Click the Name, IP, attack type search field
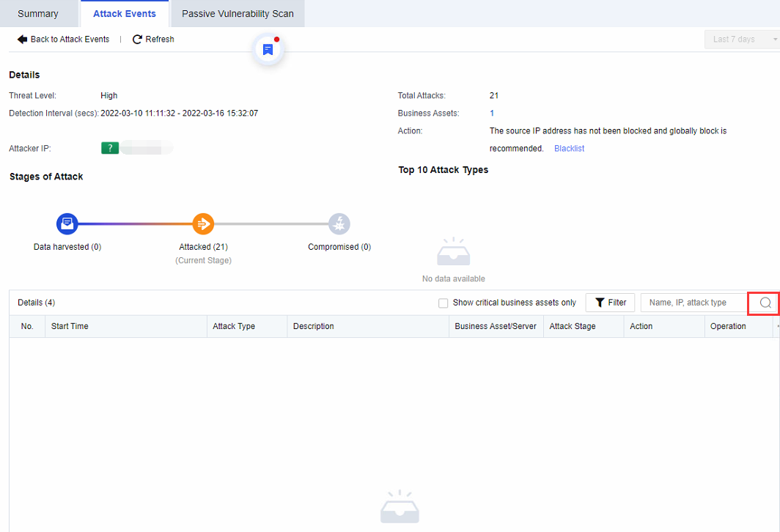The height and width of the screenshot is (532, 780). click(693, 303)
